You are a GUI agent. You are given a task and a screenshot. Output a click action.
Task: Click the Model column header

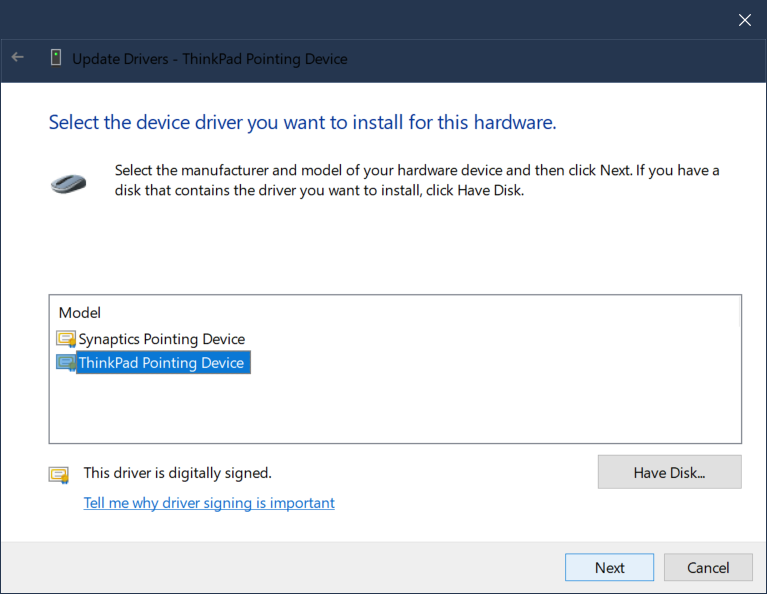[x=80, y=313]
